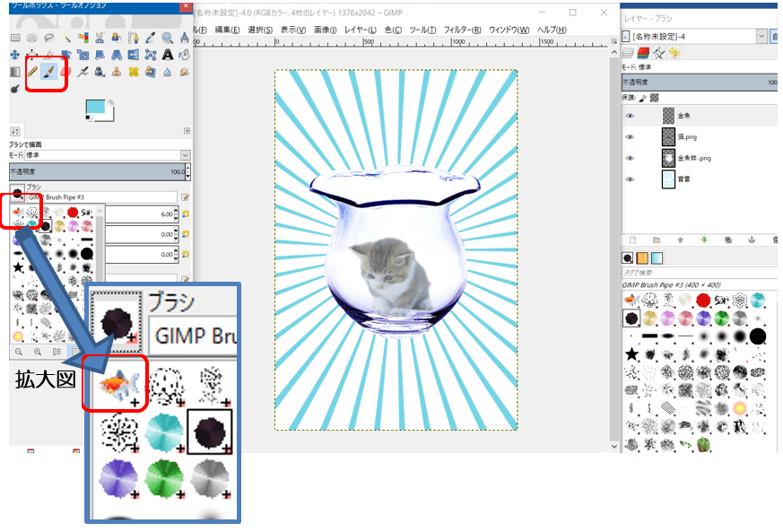Select the Scale tool

83,55
